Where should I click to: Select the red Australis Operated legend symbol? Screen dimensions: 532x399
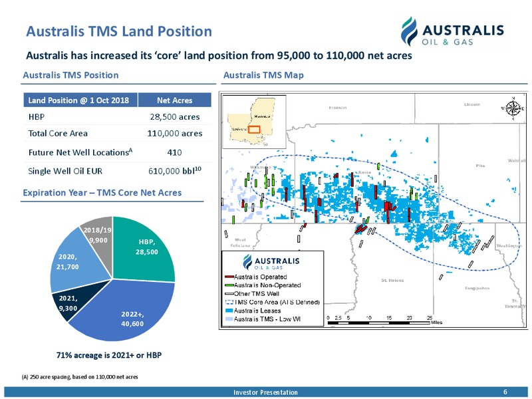(229, 277)
